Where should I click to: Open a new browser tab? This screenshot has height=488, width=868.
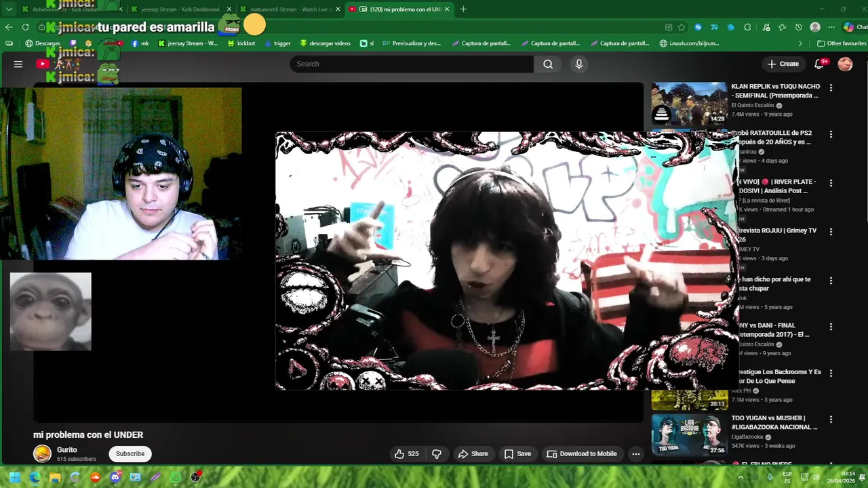pyautogui.click(x=463, y=9)
